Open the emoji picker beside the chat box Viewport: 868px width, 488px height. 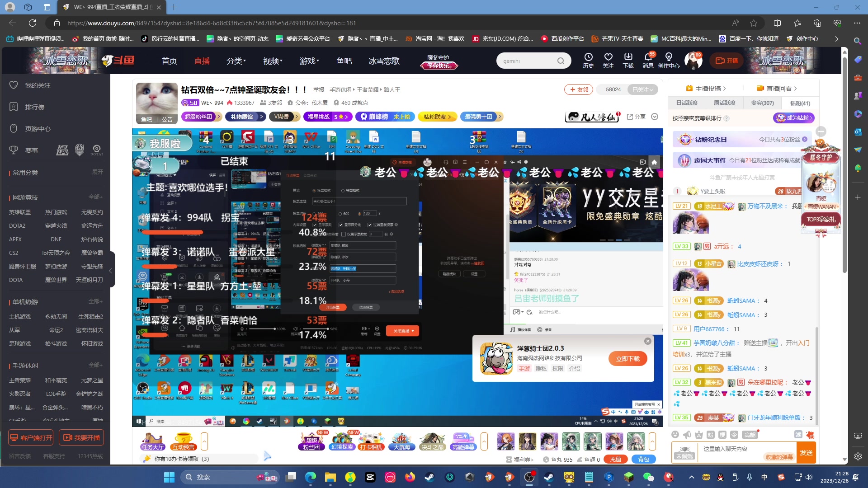coord(675,435)
